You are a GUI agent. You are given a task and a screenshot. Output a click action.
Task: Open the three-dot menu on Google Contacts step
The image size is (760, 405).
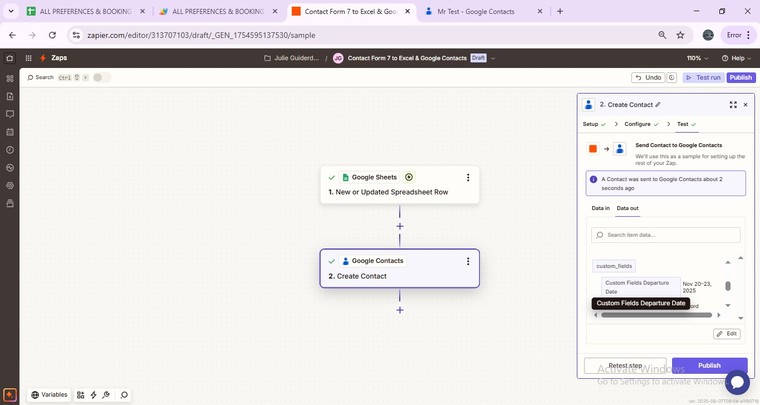click(468, 262)
